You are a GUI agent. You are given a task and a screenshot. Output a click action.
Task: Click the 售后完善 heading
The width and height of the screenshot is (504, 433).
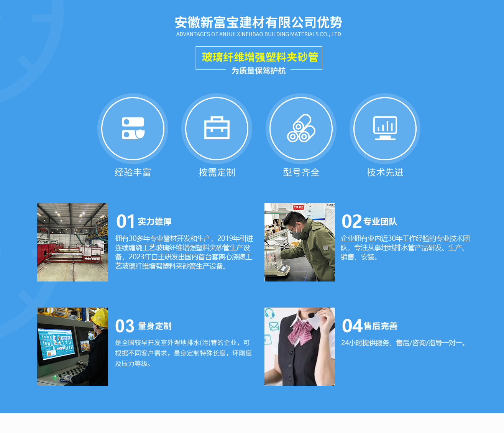tap(381, 326)
